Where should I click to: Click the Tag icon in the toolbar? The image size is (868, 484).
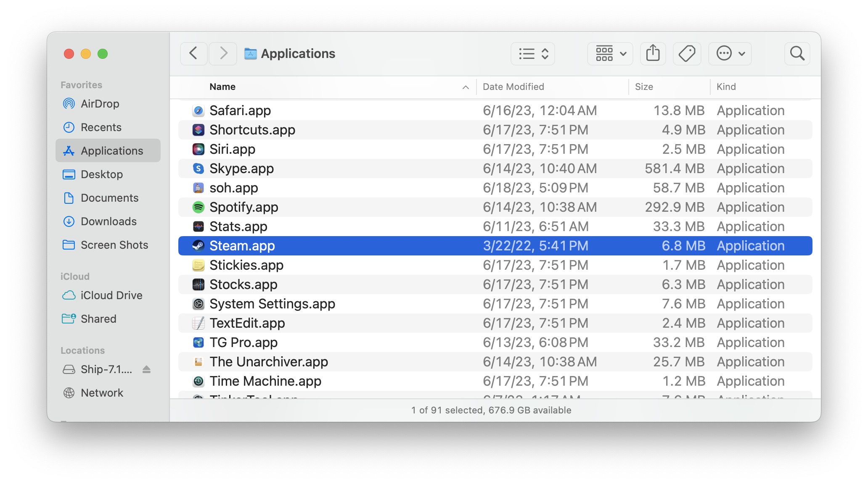[687, 53]
